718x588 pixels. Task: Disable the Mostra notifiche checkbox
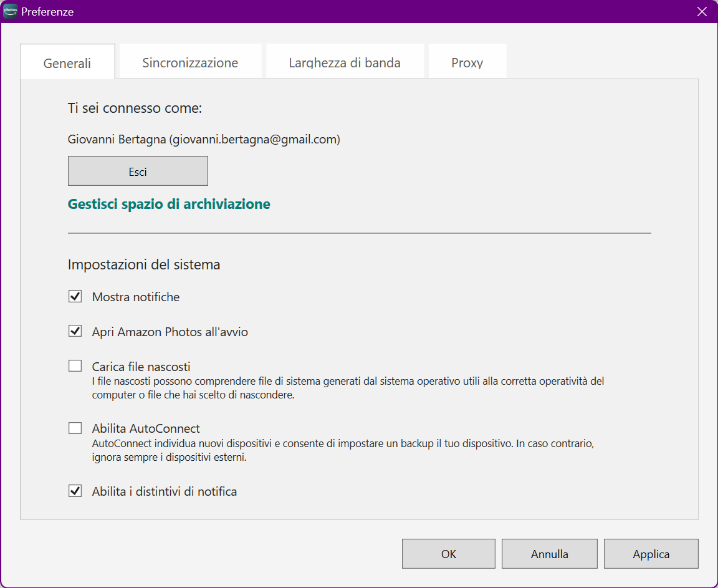(75, 296)
